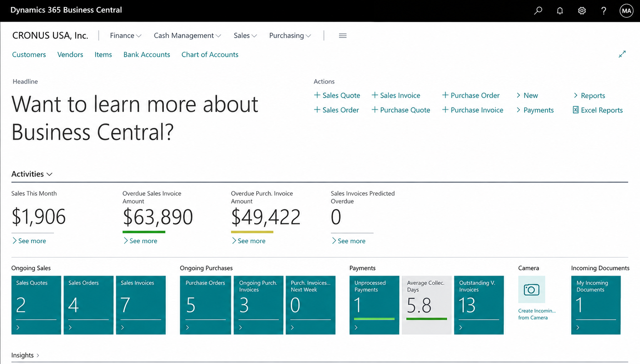Screen dimensions: 640x364
Task: Create a new Purchase Quote
Action: click(401, 110)
